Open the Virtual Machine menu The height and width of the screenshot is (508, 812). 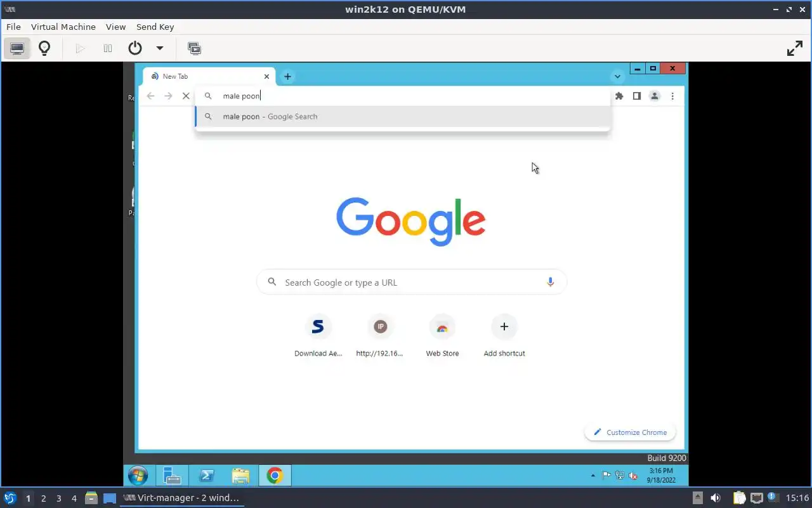pyautogui.click(x=63, y=27)
